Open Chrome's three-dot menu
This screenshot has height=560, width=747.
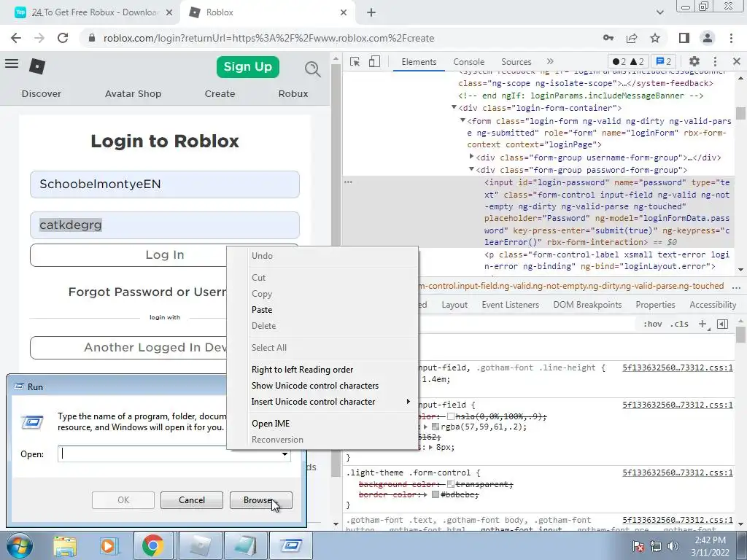[x=731, y=38]
